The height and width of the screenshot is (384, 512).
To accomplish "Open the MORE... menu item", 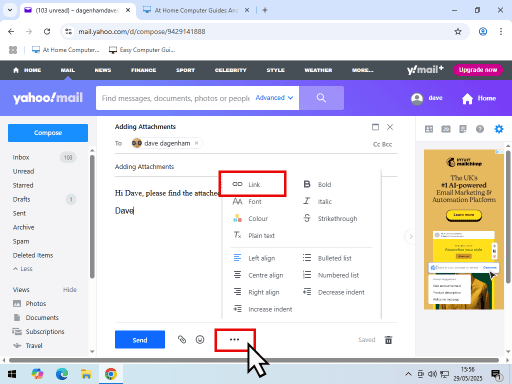I will [363, 70].
